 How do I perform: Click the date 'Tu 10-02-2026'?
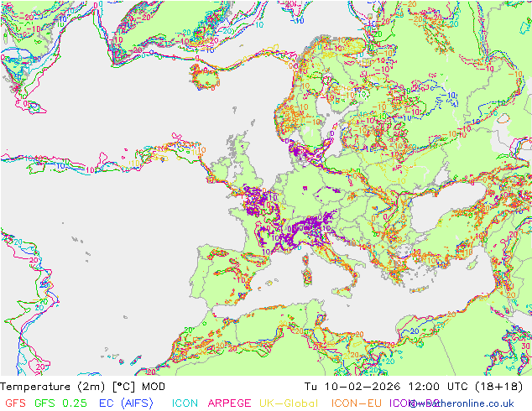pos(352,387)
